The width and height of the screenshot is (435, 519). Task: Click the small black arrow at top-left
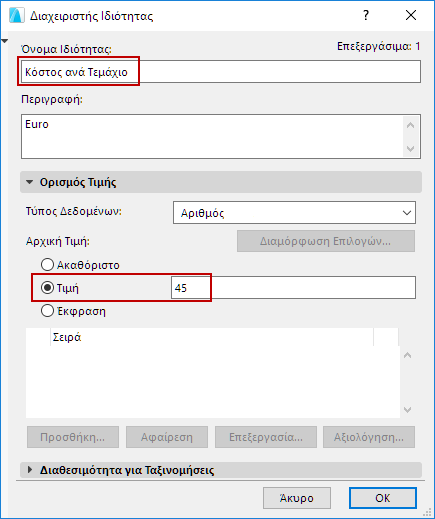click(x=4, y=41)
